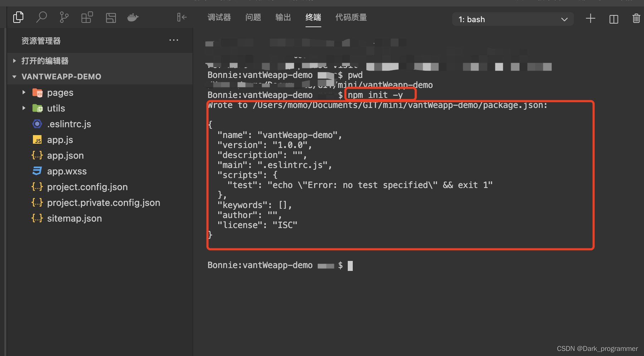The image size is (644, 356).
Task: Click the "main": ".eslintrc.js" output line
Action: [275, 165]
